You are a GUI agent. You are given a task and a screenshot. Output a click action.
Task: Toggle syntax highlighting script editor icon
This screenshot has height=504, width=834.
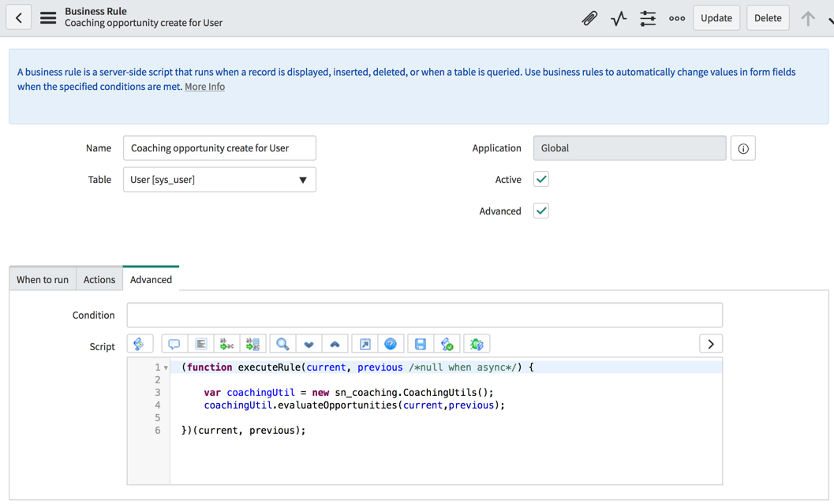[x=140, y=344]
